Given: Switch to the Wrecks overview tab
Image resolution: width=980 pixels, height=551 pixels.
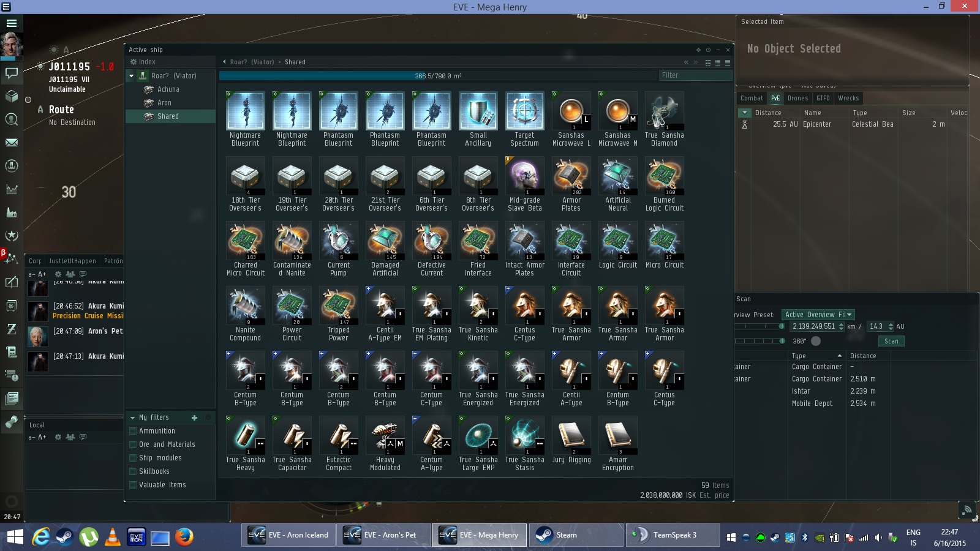Looking at the screenshot, I should (848, 98).
